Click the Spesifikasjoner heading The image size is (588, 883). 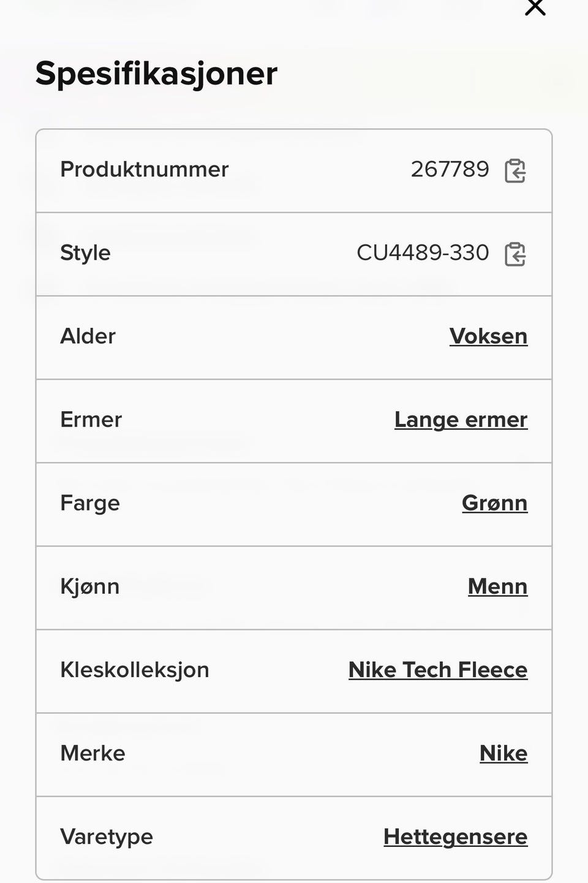(x=156, y=74)
